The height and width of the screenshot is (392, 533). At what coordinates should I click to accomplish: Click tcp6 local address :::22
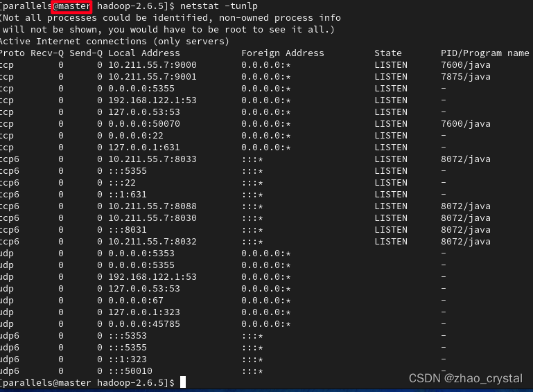122,183
